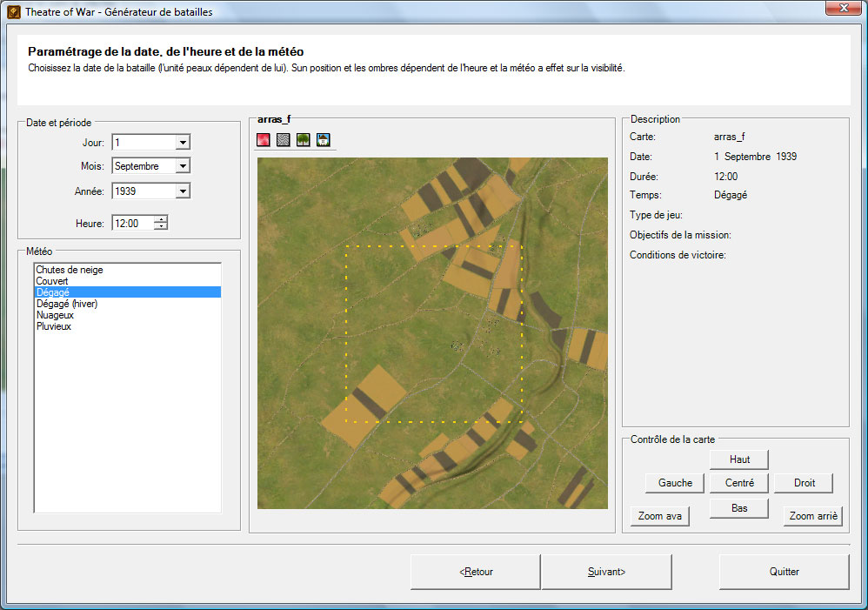Increase the Heure with the up arrow
This screenshot has height=610, width=868.
click(x=161, y=219)
